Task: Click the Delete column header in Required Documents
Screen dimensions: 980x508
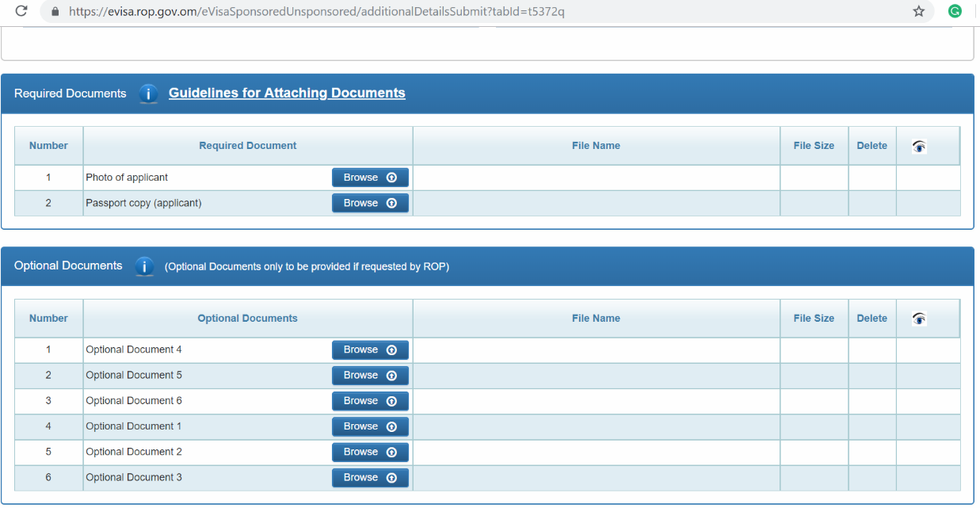Action: 871,146
